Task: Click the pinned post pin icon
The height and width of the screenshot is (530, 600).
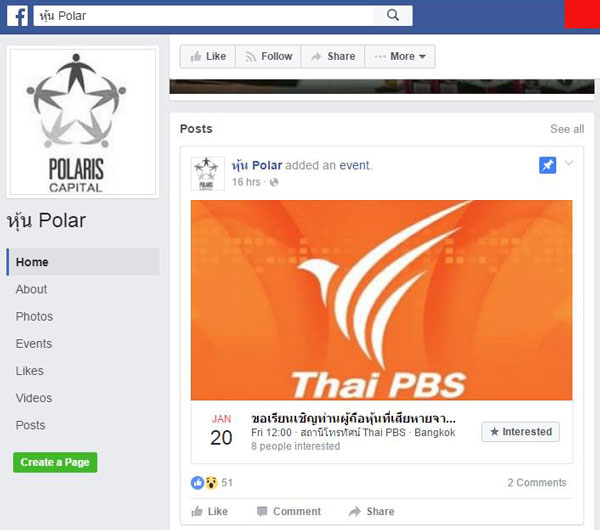Action: [x=548, y=165]
